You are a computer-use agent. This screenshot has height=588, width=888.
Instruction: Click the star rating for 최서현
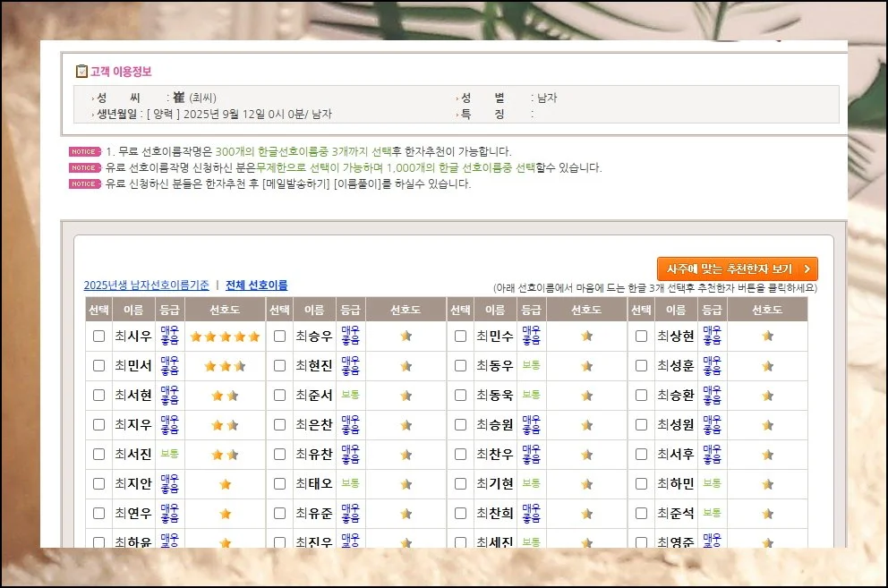tap(225, 396)
